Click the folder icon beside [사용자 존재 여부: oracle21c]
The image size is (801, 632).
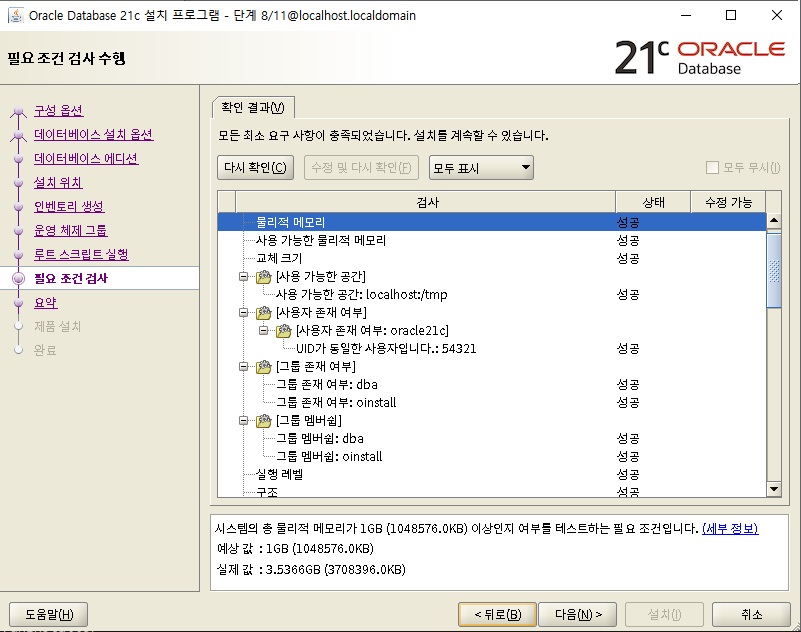point(284,331)
